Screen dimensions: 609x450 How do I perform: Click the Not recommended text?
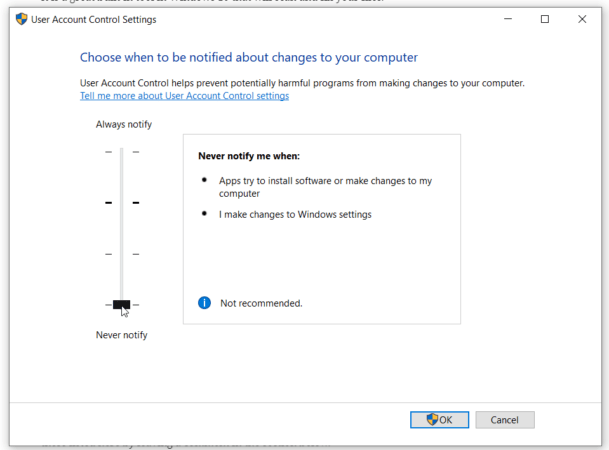tap(261, 303)
